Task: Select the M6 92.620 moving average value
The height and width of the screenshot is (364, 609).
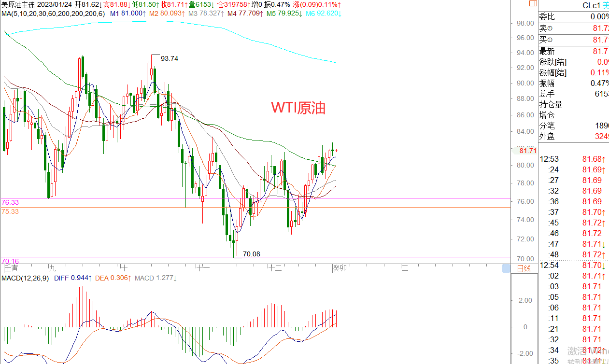Action: pyautogui.click(x=324, y=13)
